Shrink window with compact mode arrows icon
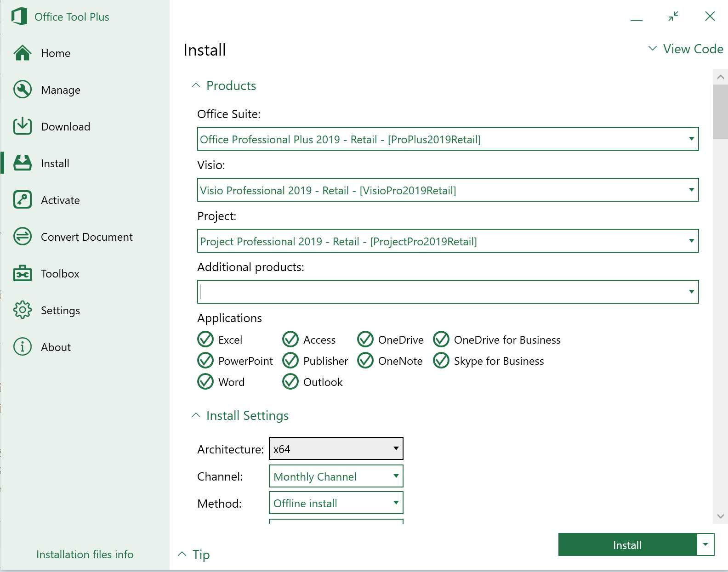 [x=673, y=17]
